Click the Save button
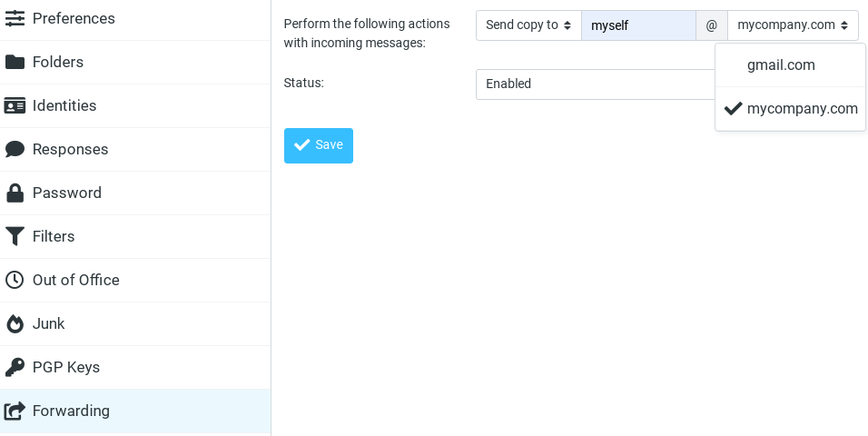Screen dimensions: 868x436 pos(319,145)
